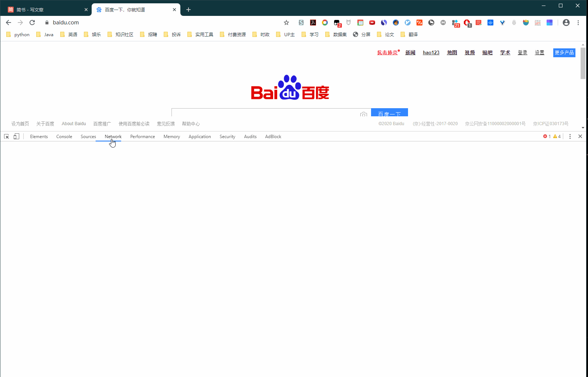This screenshot has width=588, height=377.
Task: Go back with the browser back arrow
Action: (x=9, y=23)
